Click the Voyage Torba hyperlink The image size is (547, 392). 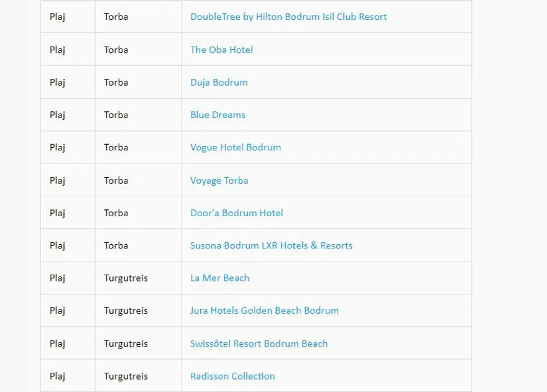[219, 180]
